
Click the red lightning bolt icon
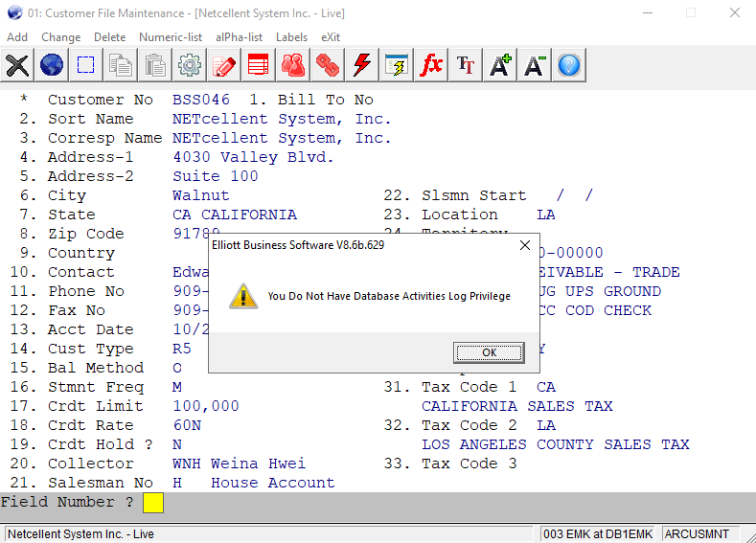[x=361, y=65]
